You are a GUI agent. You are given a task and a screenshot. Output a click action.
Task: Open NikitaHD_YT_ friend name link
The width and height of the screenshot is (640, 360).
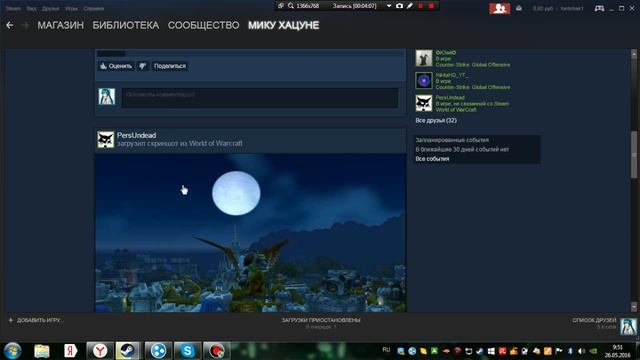(451, 75)
